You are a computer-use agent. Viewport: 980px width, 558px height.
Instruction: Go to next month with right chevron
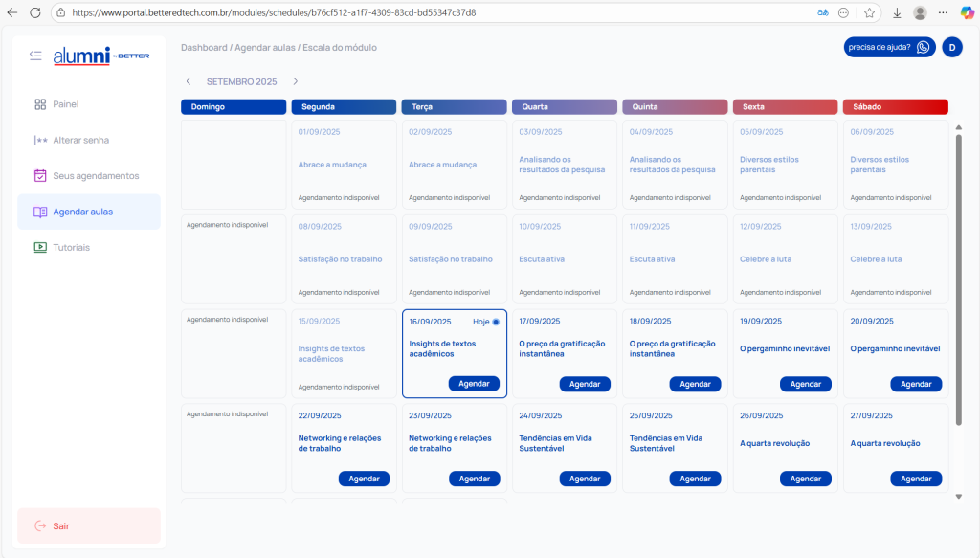tap(296, 81)
